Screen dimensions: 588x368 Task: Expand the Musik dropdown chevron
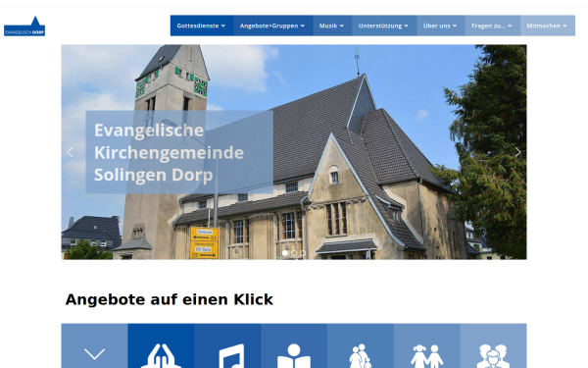click(x=341, y=26)
